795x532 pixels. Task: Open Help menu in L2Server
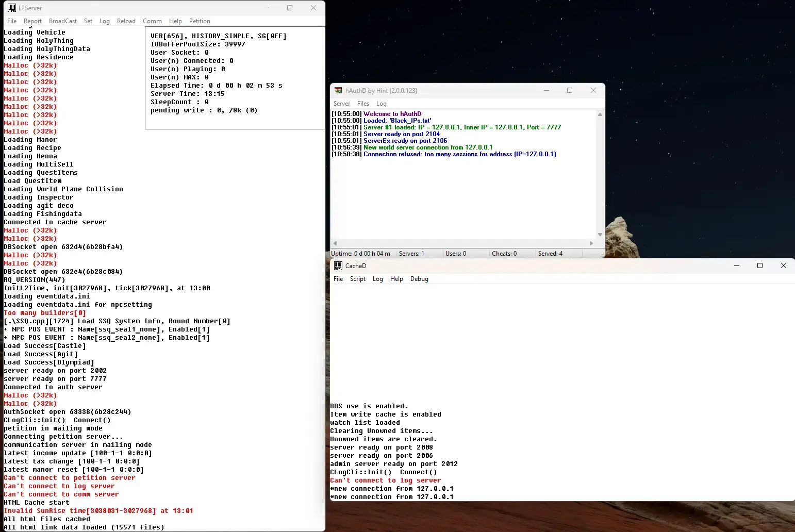[x=175, y=21]
